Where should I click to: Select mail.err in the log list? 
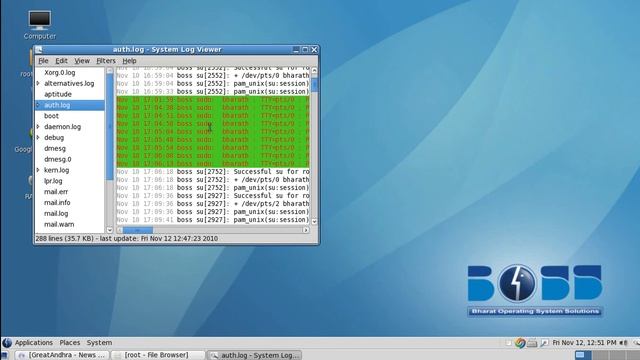56,191
